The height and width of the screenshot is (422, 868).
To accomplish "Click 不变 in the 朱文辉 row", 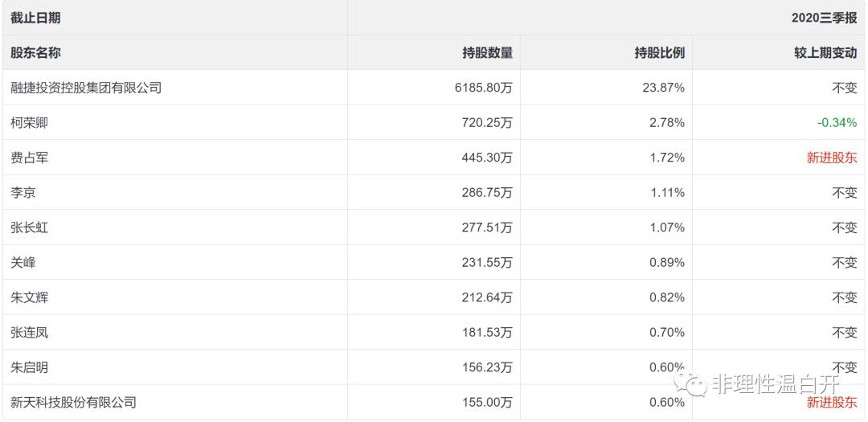I will click(x=845, y=297).
